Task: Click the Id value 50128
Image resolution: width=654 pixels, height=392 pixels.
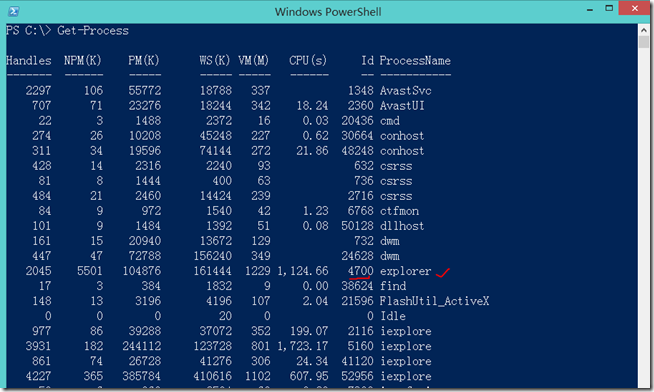Action: (357, 226)
